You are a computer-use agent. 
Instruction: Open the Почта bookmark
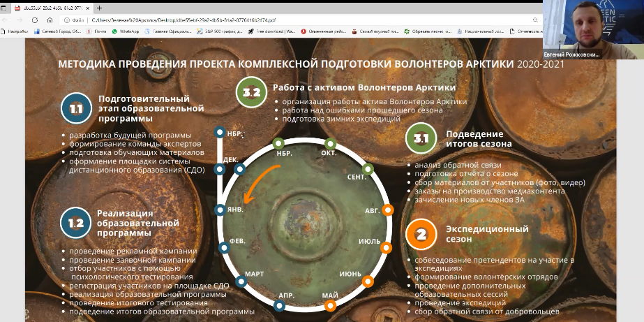tap(96, 31)
